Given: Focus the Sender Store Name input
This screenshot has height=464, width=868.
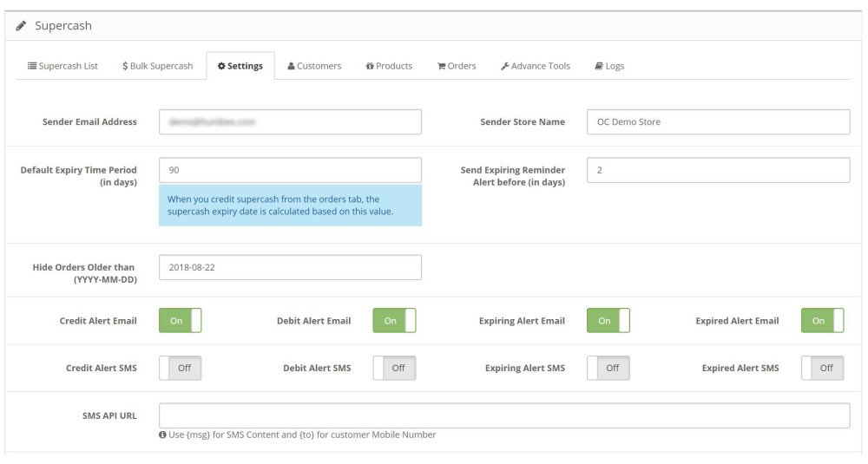Looking at the screenshot, I should point(719,121).
